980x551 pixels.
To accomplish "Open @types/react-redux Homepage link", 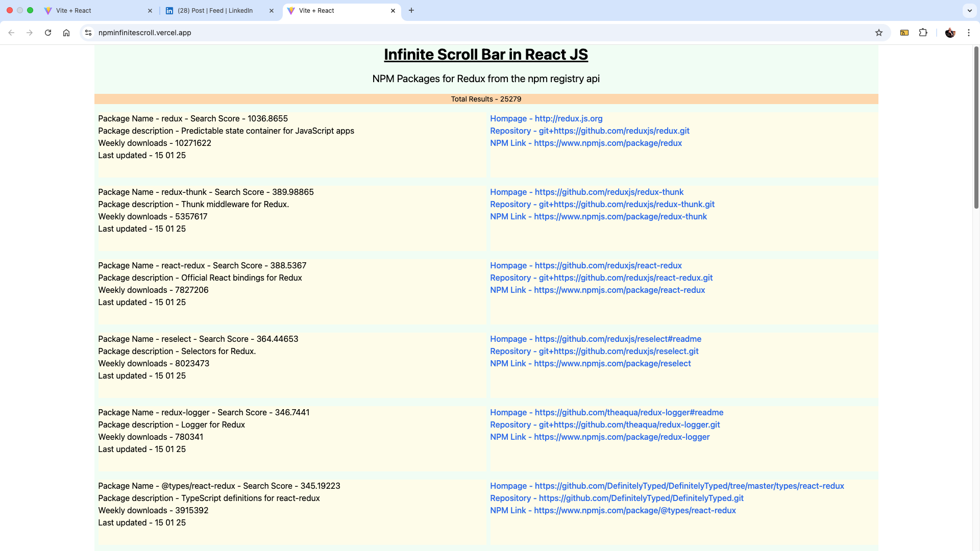I will click(667, 486).
